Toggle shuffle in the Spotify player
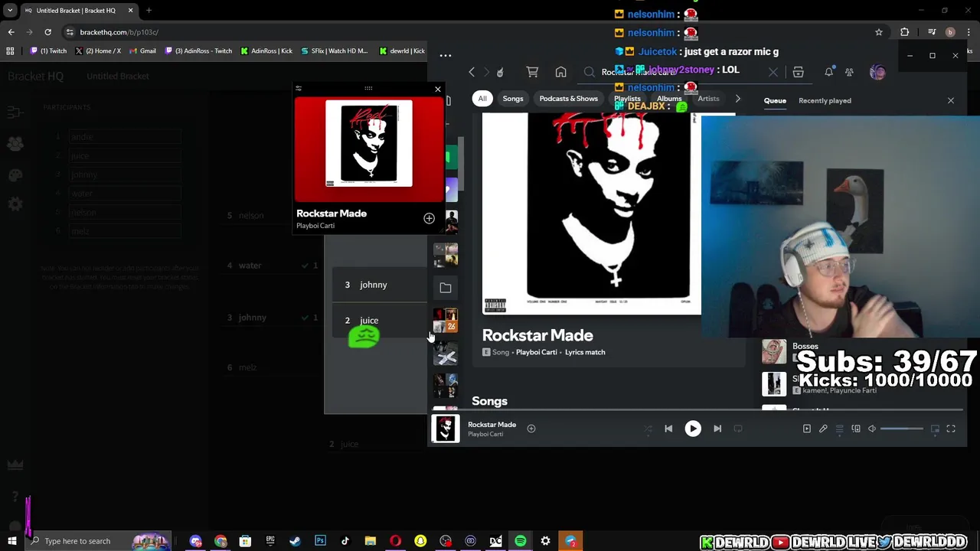Image resolution: width=980 pixels, height=551 pixels. pyautogui.click(x=648, y=429)
